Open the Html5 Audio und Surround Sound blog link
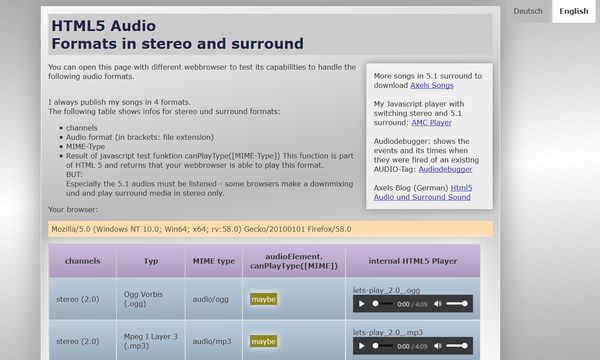 coord(422,192)
